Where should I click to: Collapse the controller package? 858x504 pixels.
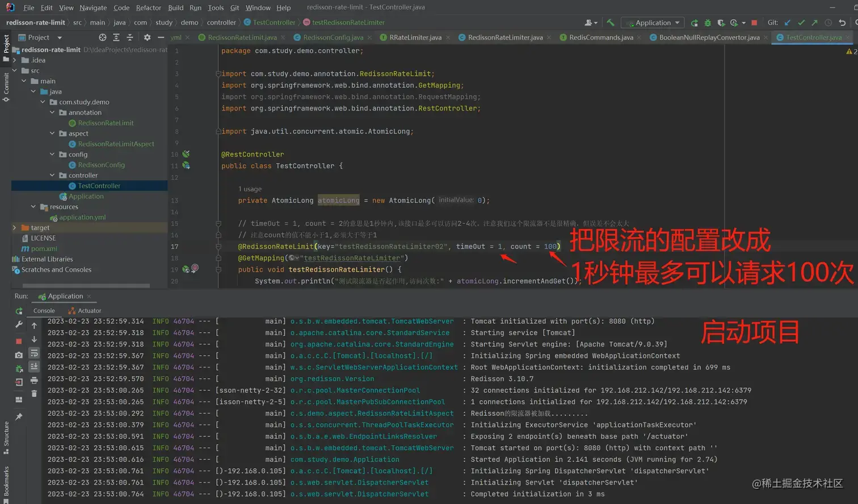(52, 176)
